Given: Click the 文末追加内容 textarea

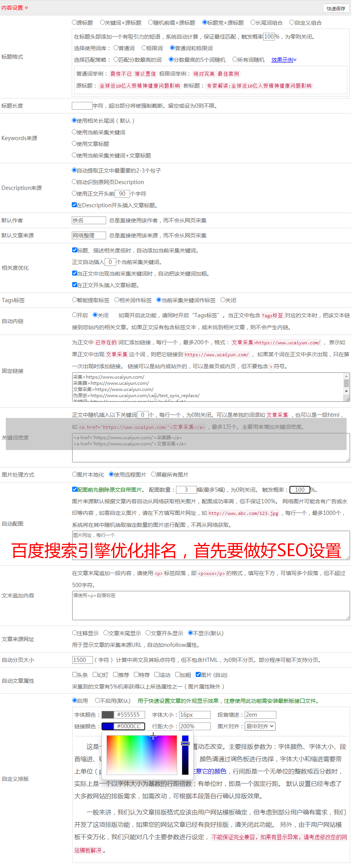Looking at the screenshot, I should (211, 606).
